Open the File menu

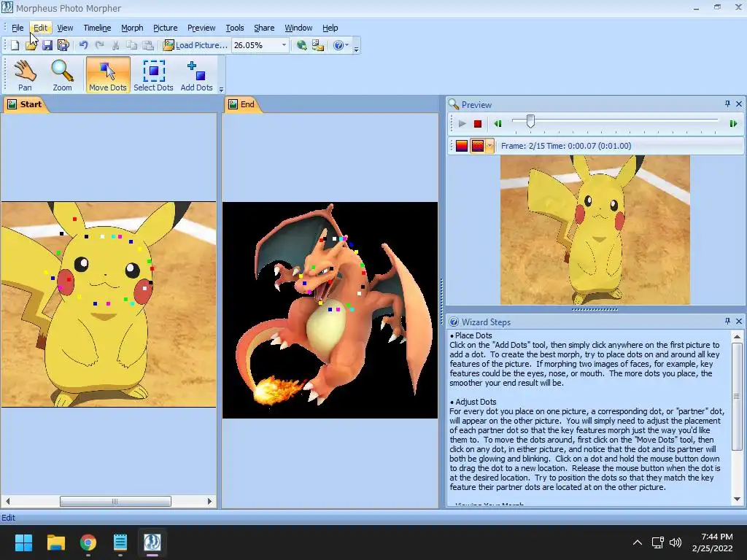(x=18, y=28)
